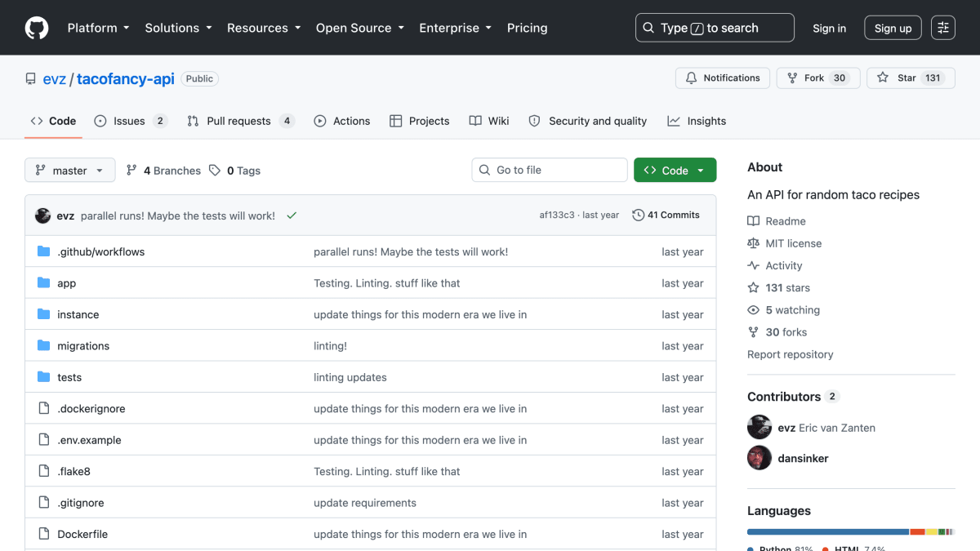This screenshot has height=551, width=980.
Task: Click the eye icon by 5 watching
Action: point(753,310)
